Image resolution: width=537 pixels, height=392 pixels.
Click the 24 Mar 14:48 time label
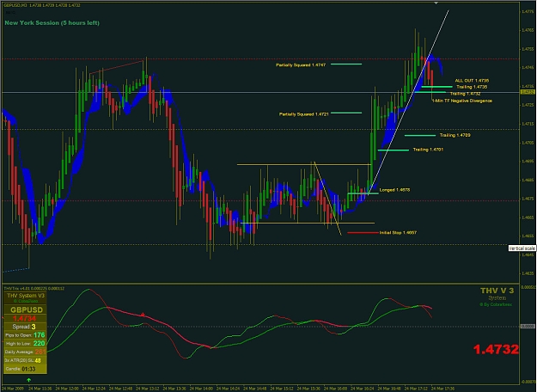click(255, 389)
